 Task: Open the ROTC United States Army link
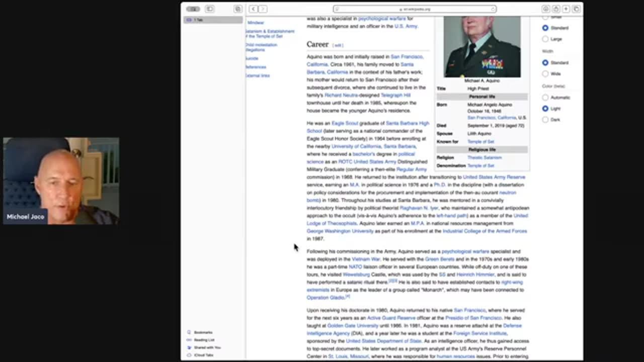point(367,162)
